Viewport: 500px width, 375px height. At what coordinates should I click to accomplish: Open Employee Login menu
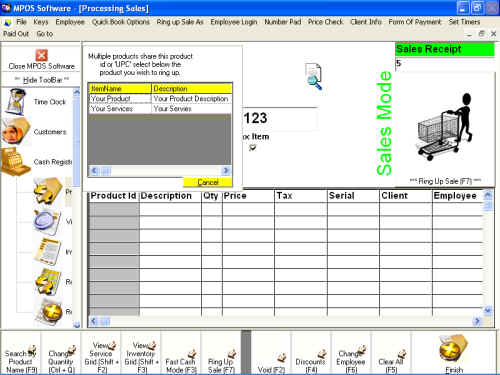coord(234,22)
